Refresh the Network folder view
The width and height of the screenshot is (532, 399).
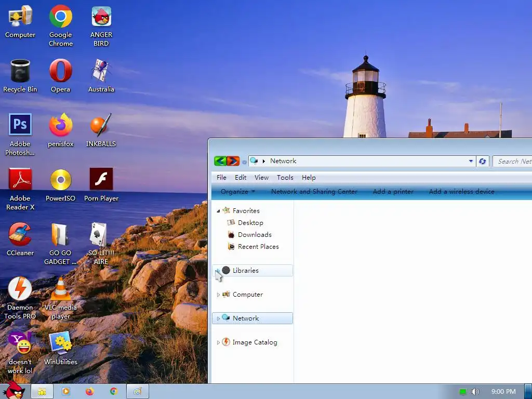click(482, 161)
